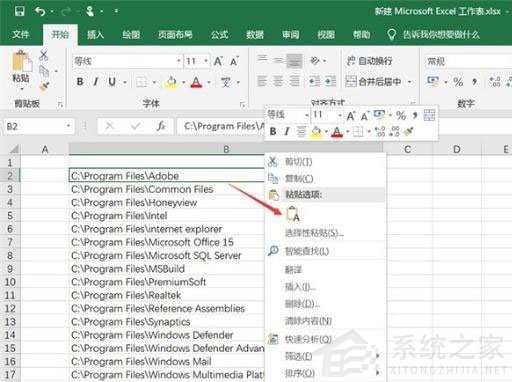Toggle Bold in the ribbon font group
Screen dimensions: 512x382
point(80,82)
